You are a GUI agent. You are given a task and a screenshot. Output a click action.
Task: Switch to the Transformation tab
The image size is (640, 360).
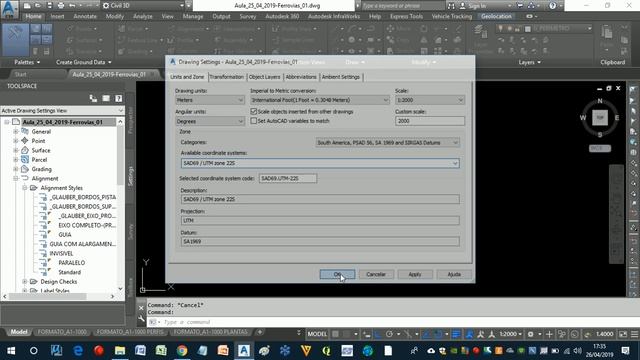point(227,77)
